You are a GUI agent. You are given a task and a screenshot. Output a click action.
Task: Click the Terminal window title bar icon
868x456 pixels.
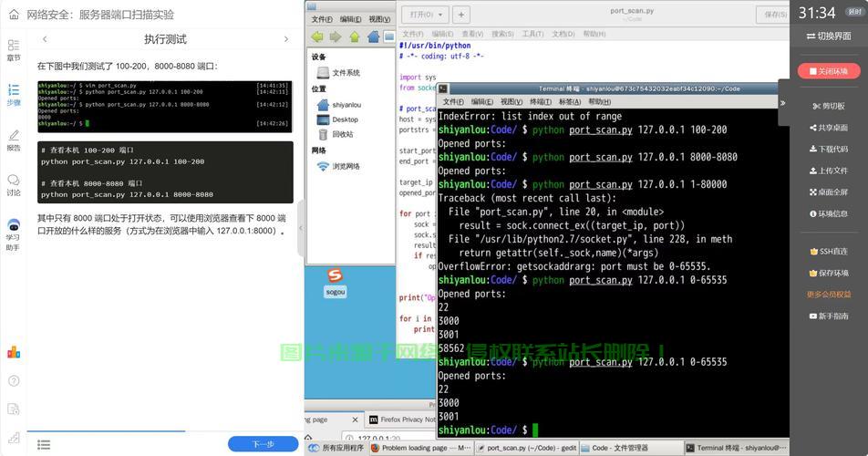coord(443,88)
